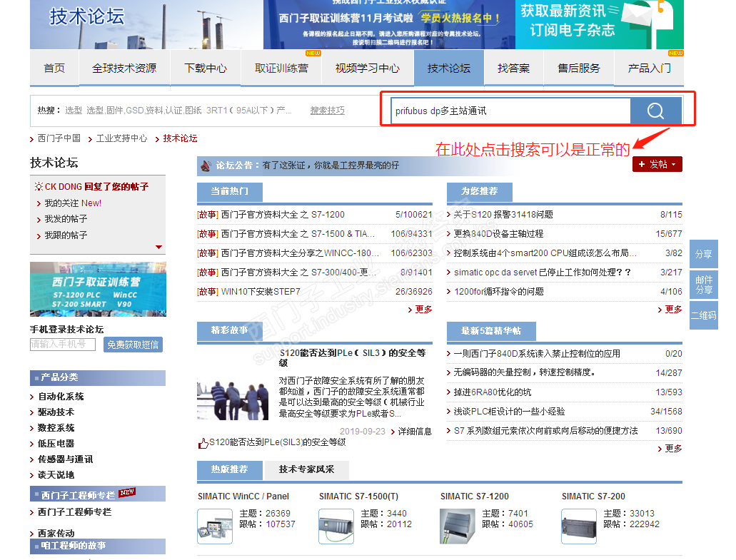
Task: Open SIMATIC S7-200 board thumbnail
Action: 579,526
